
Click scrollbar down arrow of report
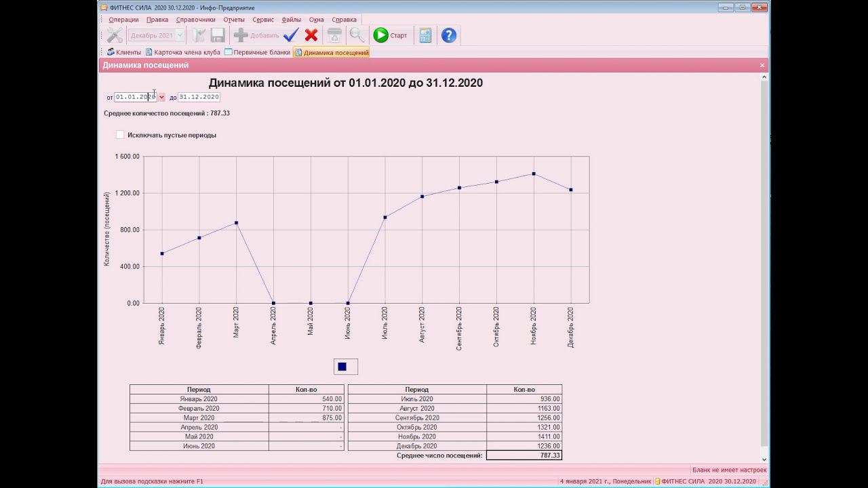click(x=764, y=460)
